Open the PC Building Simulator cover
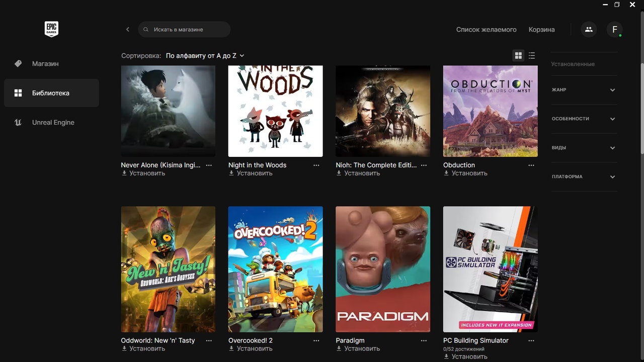The width and height of the screenshot is (644, 362). [x=490, y=269]
